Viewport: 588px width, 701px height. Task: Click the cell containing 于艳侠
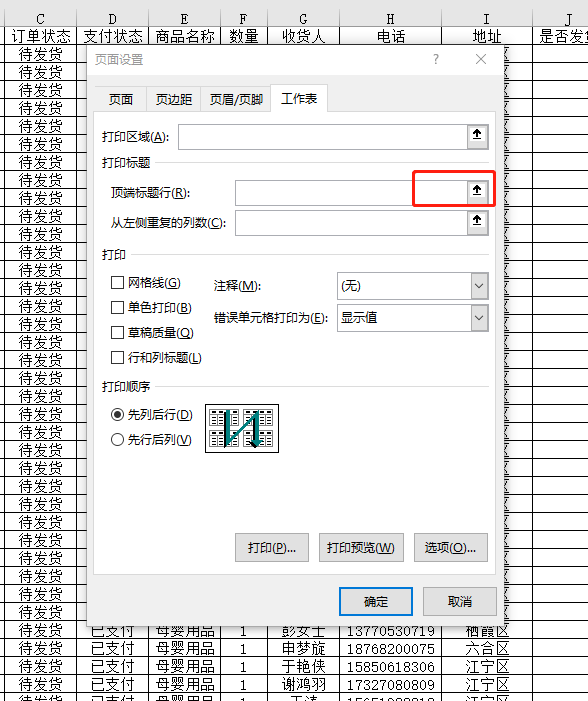coord(303,666)
